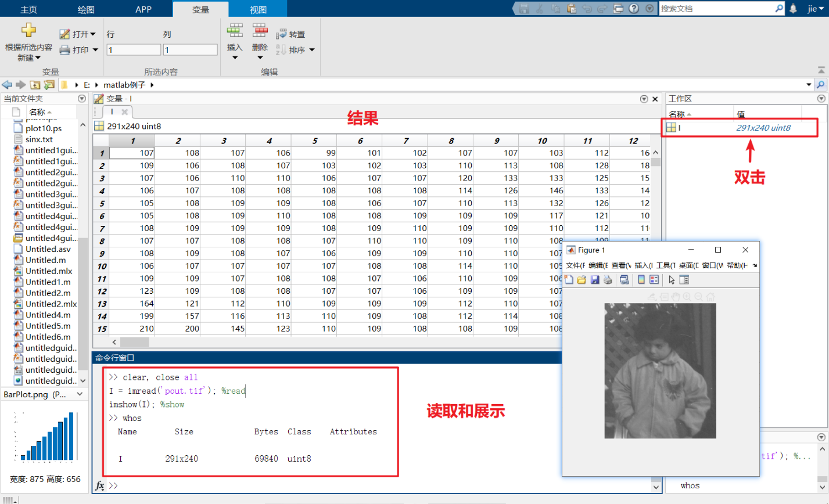Click the print figure icon in Figure 1 toolbar
This screenshot has width=829, height=504.
[x=608, y=280]
